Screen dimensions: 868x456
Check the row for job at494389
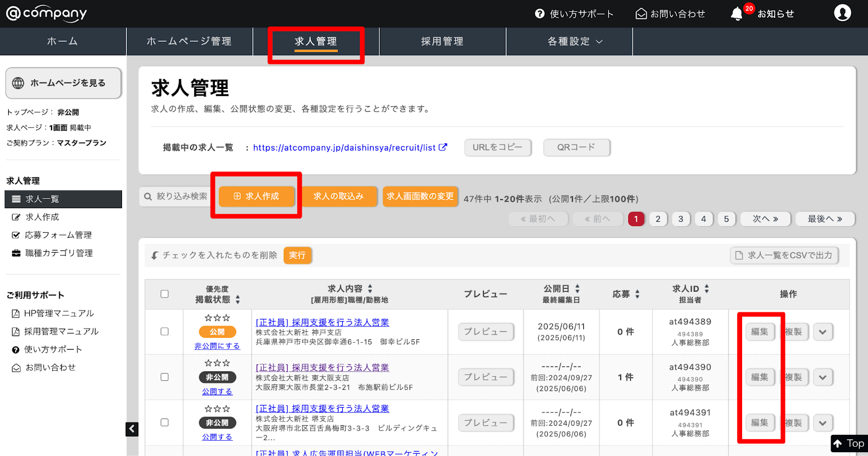[164, 331]
